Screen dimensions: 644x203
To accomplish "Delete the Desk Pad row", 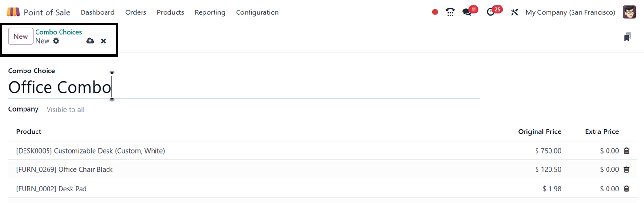I will click(x=626, y=189).
